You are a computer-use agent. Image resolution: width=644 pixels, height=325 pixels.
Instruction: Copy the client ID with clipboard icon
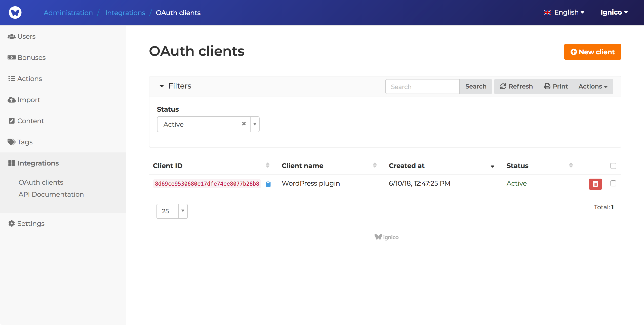268,184
